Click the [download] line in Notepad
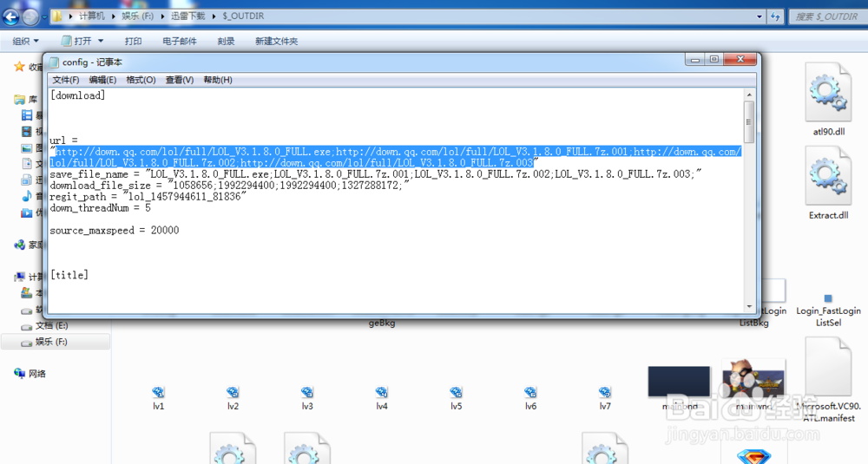 click(77, 95)
